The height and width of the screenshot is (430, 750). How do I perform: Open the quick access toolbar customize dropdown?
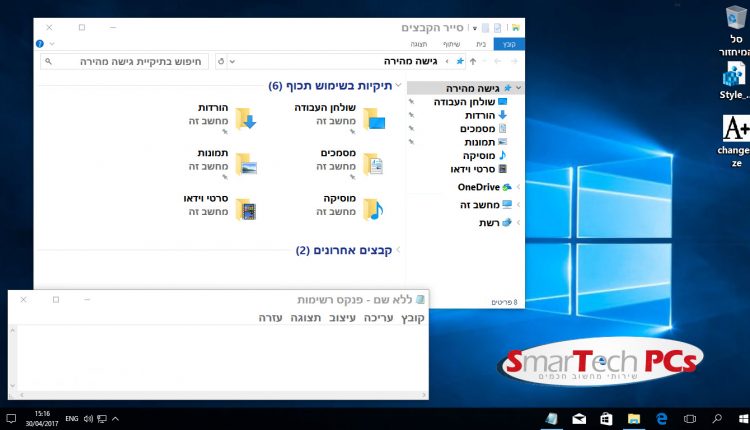click(x=474, y=28)
